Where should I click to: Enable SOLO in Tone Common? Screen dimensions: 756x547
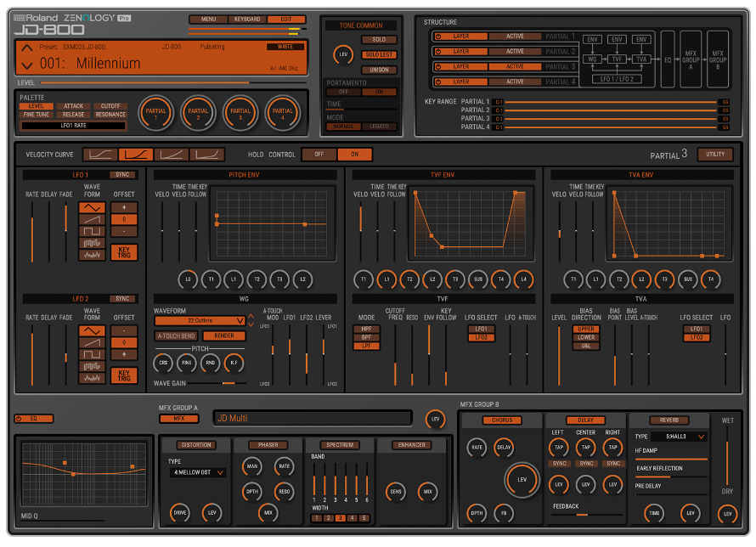379,40
